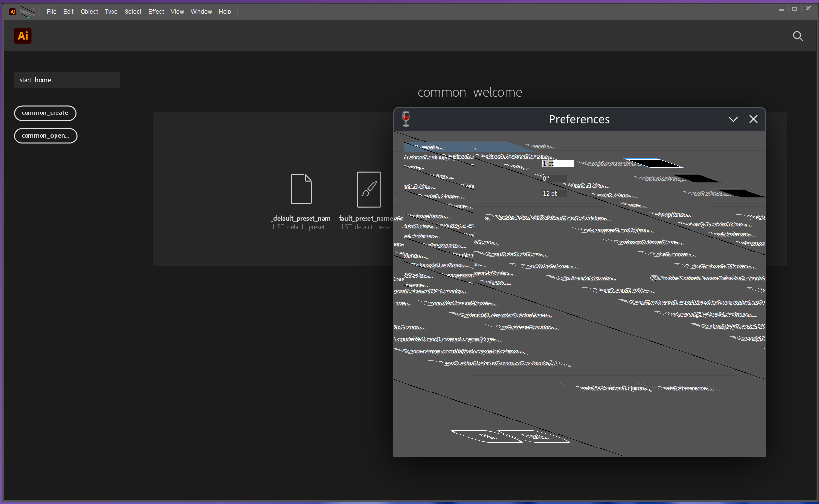This screenshot has height=504, width=819.
Task: Toggle Disable Auto Add/Delete checkbox
Action: pyautogui.click(x=490, y=218)
